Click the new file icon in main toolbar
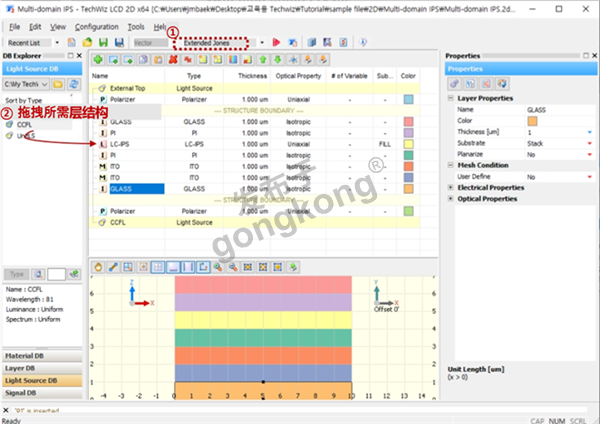The image size is (600, 424). pyautogui.click(x=72, y=42)
